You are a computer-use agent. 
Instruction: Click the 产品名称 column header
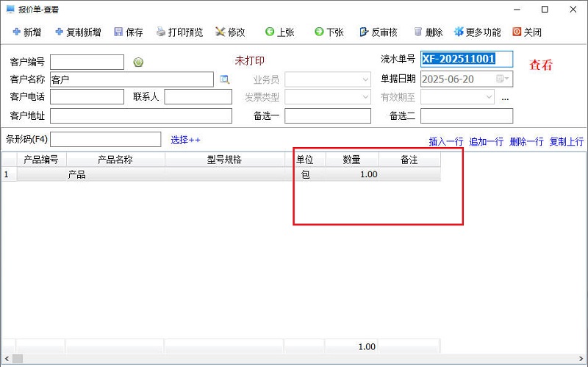click(115, 160)
